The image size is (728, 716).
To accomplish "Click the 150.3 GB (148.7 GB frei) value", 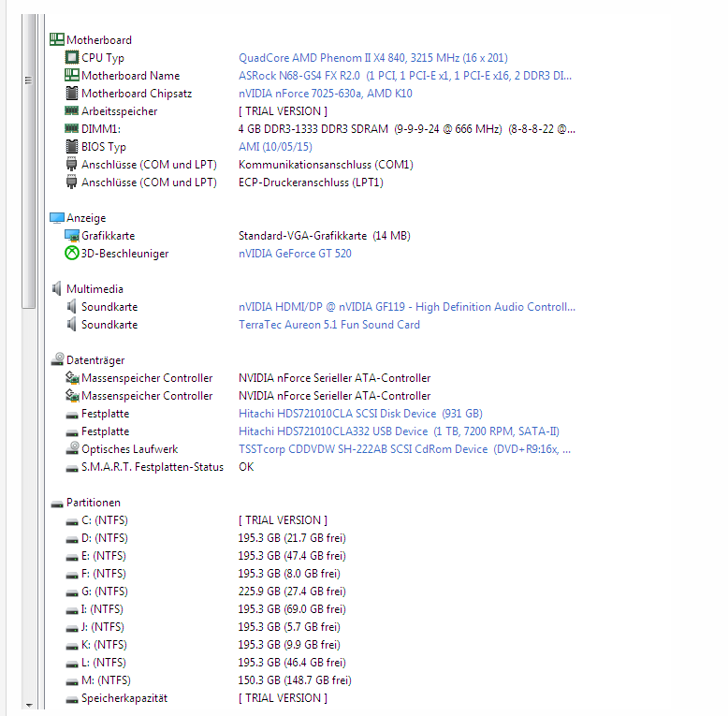I will pyautogui.click(x=295, y=680).
